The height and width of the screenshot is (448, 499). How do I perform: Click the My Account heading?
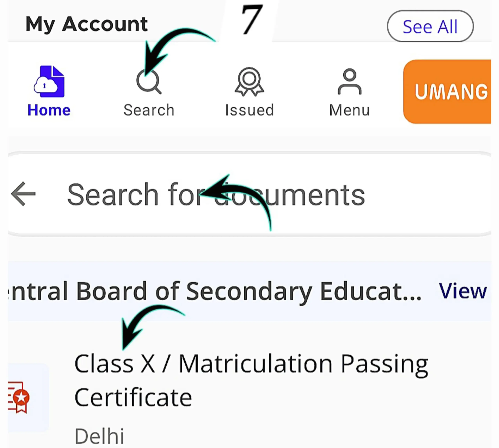point(87,24)
